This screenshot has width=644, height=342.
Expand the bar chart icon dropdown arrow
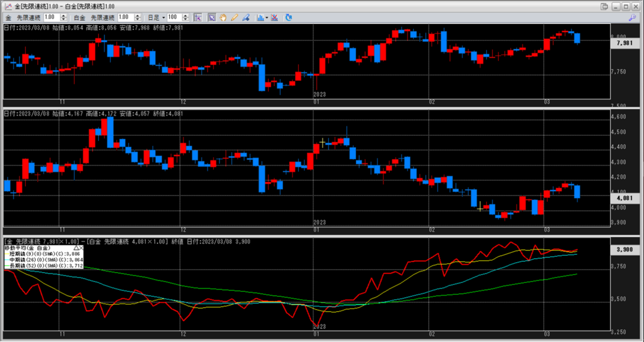click(267, 17)
